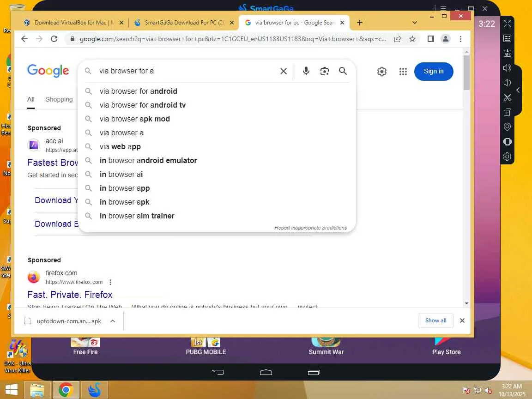Click SmartGaGa shake device icon
This screenshot has height=399, width=532.
click(x=507, y=142)
